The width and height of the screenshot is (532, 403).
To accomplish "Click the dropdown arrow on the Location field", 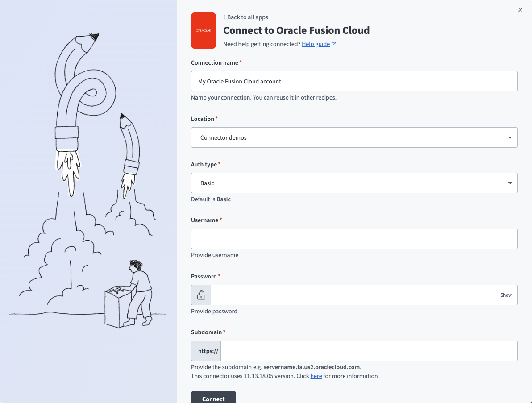I will pos(510,137).
